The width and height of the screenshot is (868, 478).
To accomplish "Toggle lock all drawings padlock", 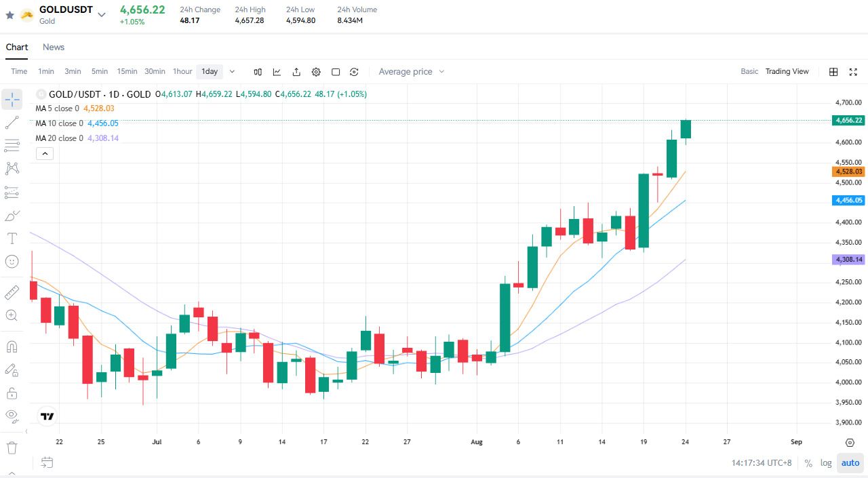I will coord(12,393).
